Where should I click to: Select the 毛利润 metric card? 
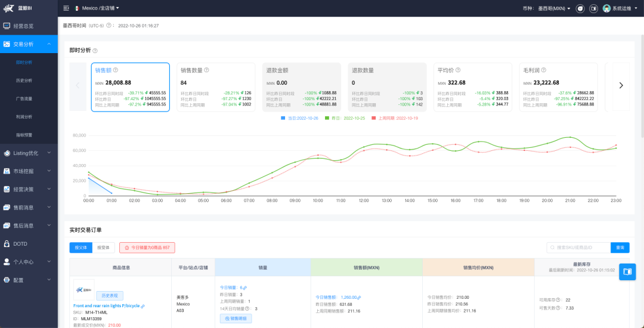coord(559,87)
